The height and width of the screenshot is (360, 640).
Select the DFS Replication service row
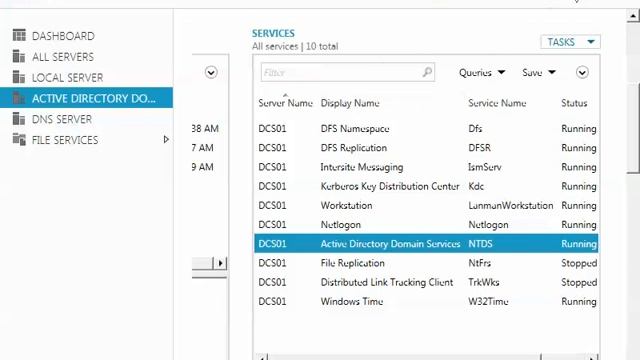pyautogui.click(x=426, y=148)
